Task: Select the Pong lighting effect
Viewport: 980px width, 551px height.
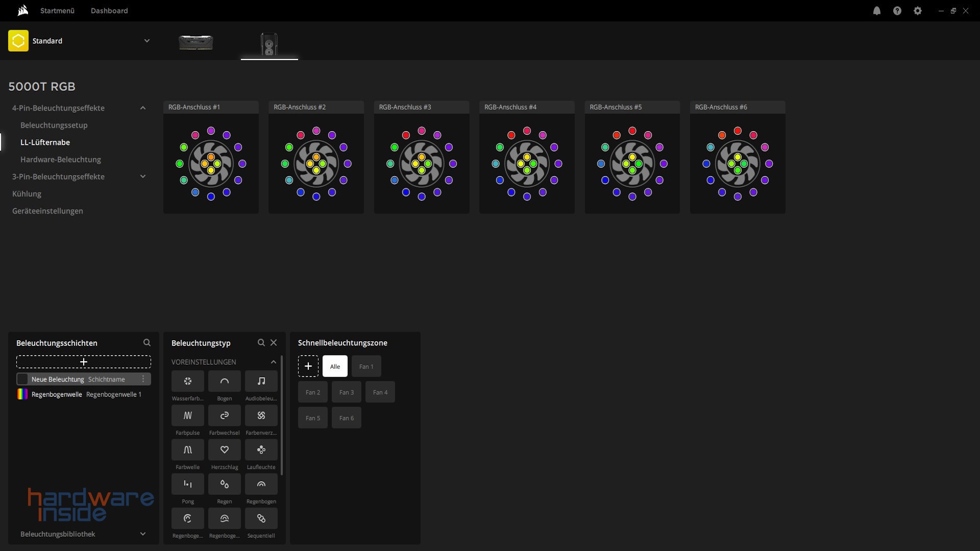Action: (x=187, y=484)
